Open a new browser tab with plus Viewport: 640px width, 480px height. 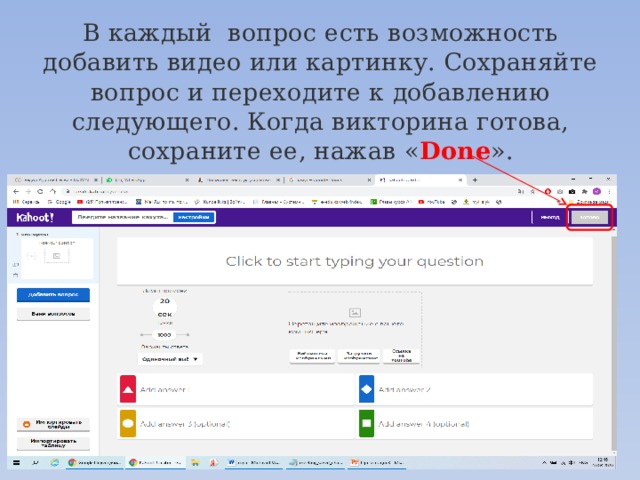coord(475,180)
